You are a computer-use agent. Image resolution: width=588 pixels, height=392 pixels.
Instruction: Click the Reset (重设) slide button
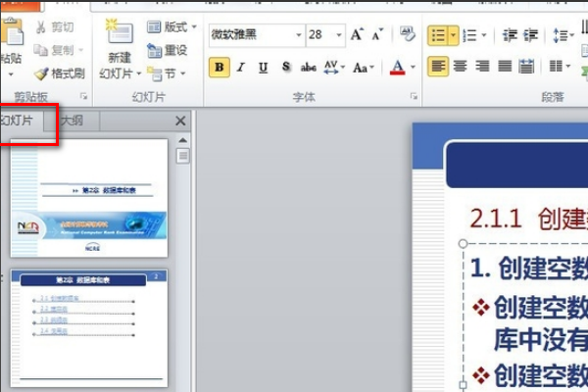click(168, 50)
